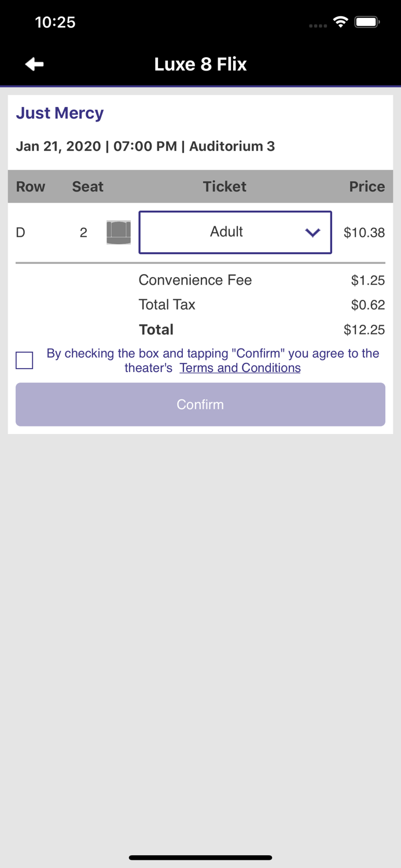Viewport: 401px width, 868px height.
Task: Select the Just Mercy movie title
Action: click(x=60, y=113)
